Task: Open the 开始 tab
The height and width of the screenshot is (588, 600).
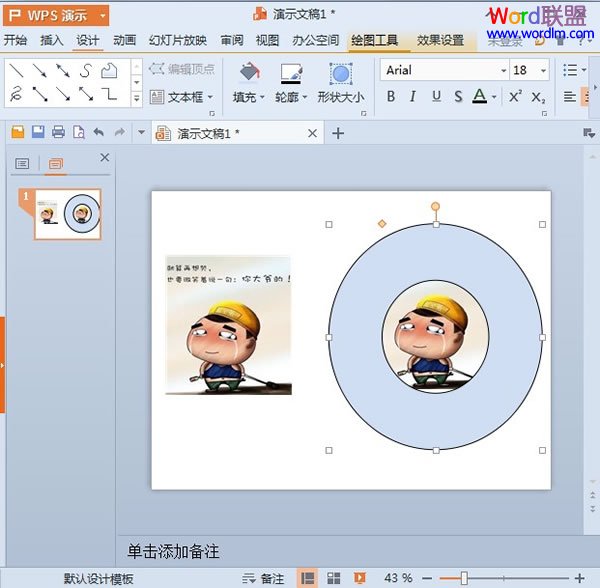Action: (x=15, y=40)
